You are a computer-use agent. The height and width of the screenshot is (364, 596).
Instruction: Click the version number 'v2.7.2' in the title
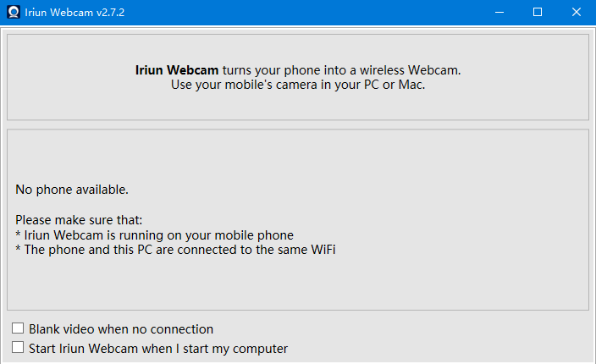(110, 13)
